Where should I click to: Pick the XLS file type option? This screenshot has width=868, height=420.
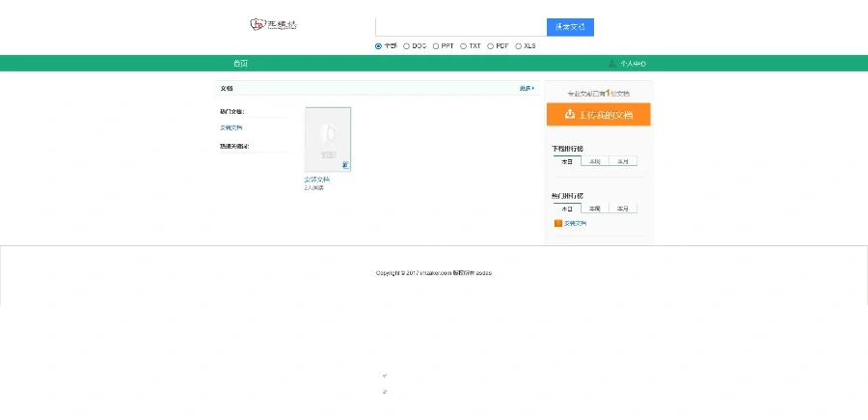pos(519,45)
